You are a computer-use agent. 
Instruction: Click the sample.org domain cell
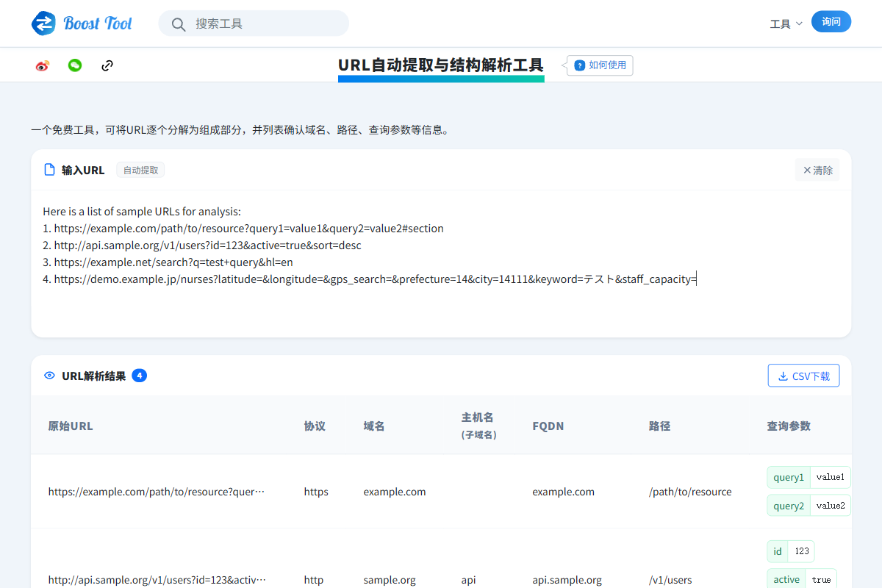tap(390, 580)
